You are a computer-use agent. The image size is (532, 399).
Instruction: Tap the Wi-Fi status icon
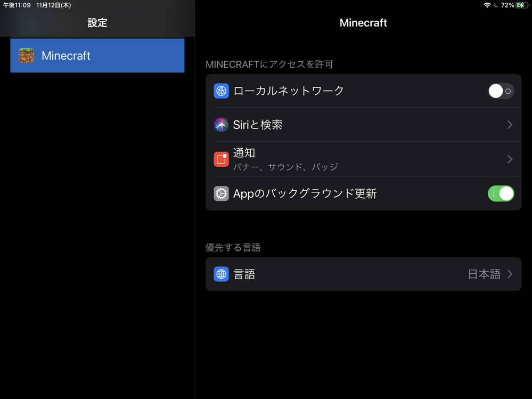coord(487,5)
